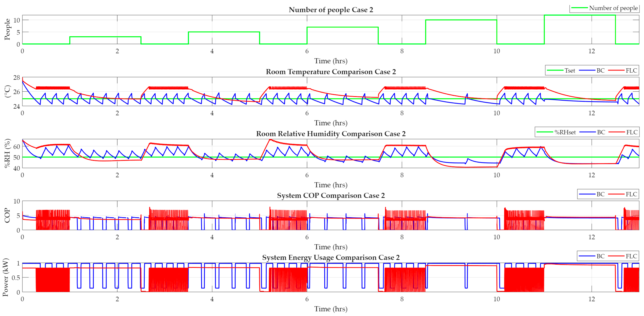Click the 'COP' y-axis label
Viewport: 644px width, 316px height.
pyautogui.click(x=7, y=215)
